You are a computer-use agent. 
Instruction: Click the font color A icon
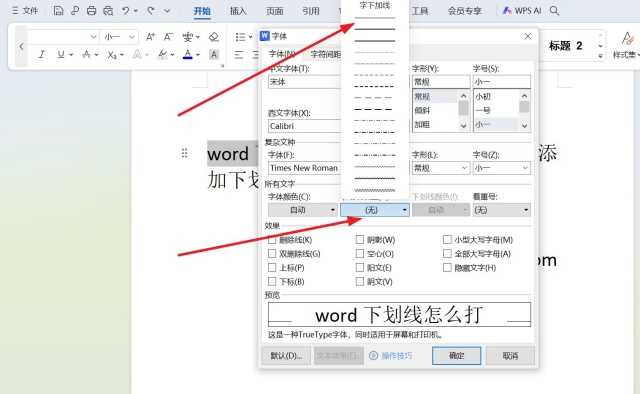187,54
